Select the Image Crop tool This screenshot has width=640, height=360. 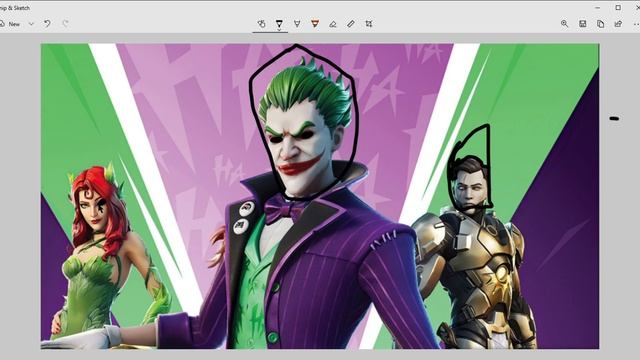pos(369,24)
